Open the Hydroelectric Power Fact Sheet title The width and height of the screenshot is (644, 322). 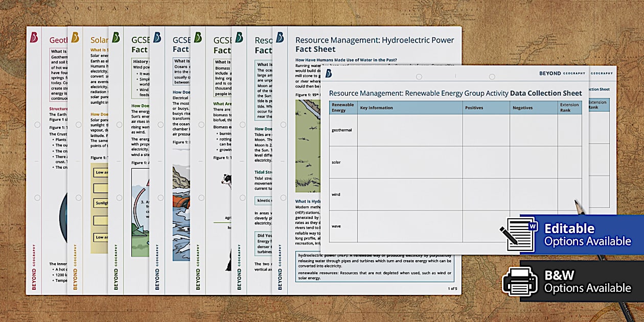point(374,44)
